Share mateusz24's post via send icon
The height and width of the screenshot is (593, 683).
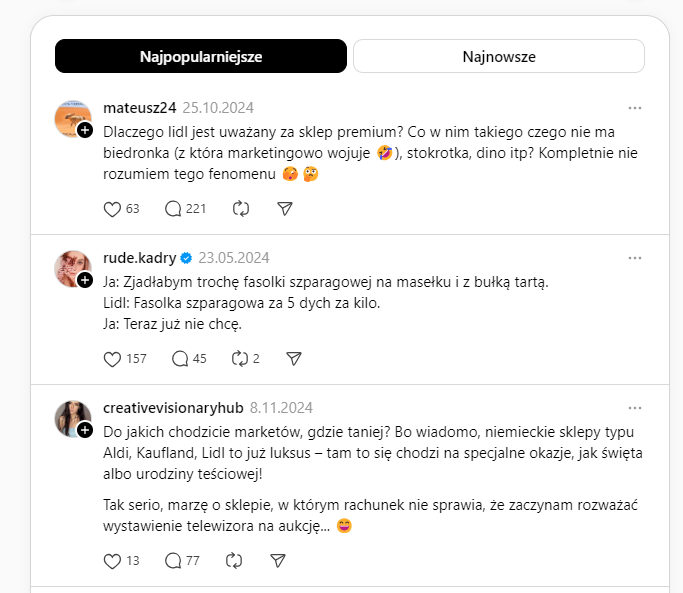(284, 209)
